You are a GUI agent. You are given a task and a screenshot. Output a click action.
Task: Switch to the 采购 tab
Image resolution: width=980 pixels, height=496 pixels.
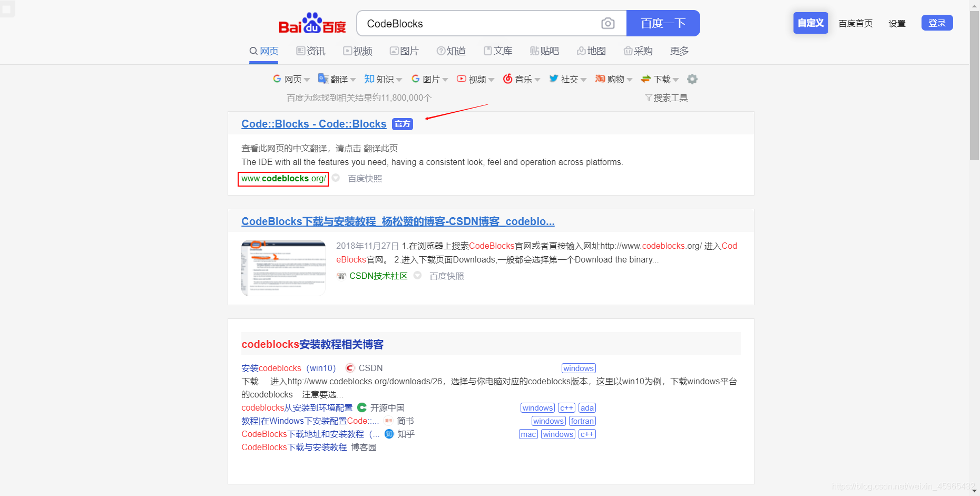638,51
